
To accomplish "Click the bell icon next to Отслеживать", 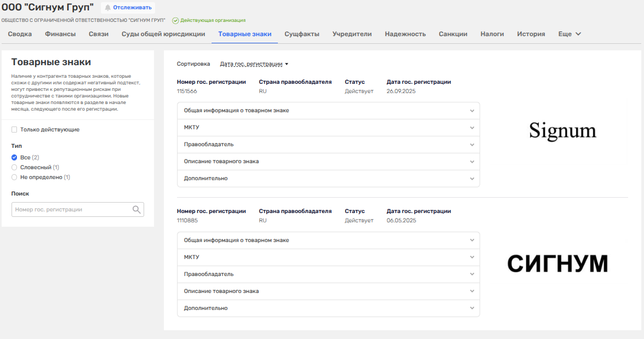I will tap(108, 8).
